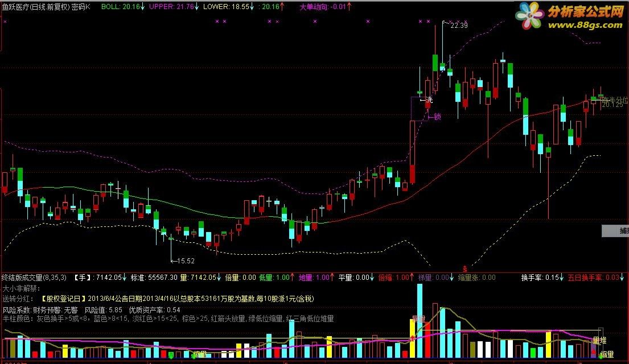This screenshot has height=364, width=629.
Task: Click the 风险值: 5.85 text
Action: tap(103, 310)
